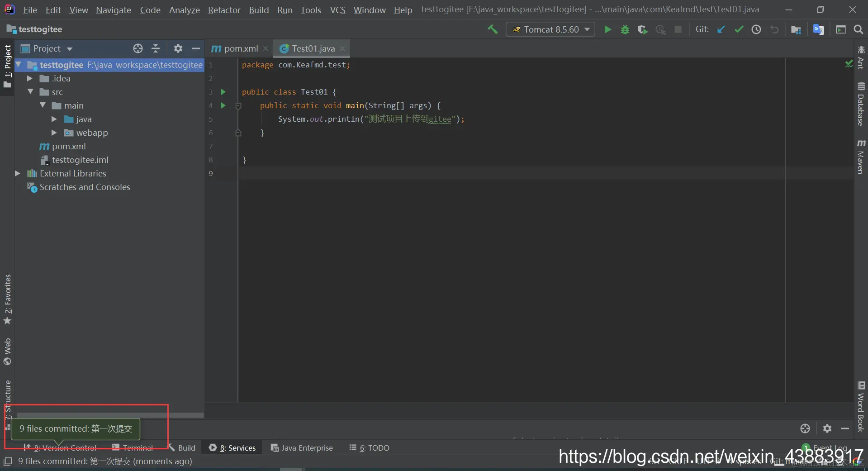The width and height of the screenshot is (868, 471).
Task: Click the greyed-out Stop square in toolbar
Action: pyautogui.click(x=678, y=29)
